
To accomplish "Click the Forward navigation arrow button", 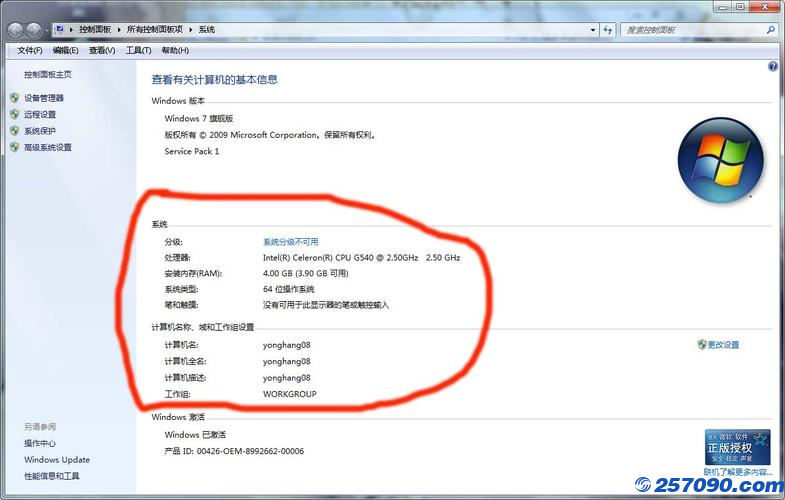I will tap(34, 31).
